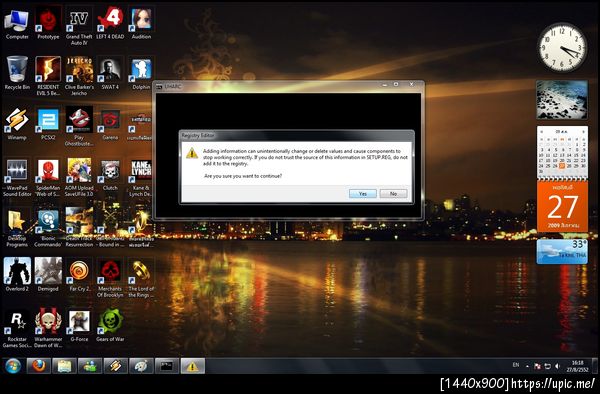Select the Gears of War shortcut
This screenshot has height=394, width=600.
pyautogui.click(x=110, y=325)
